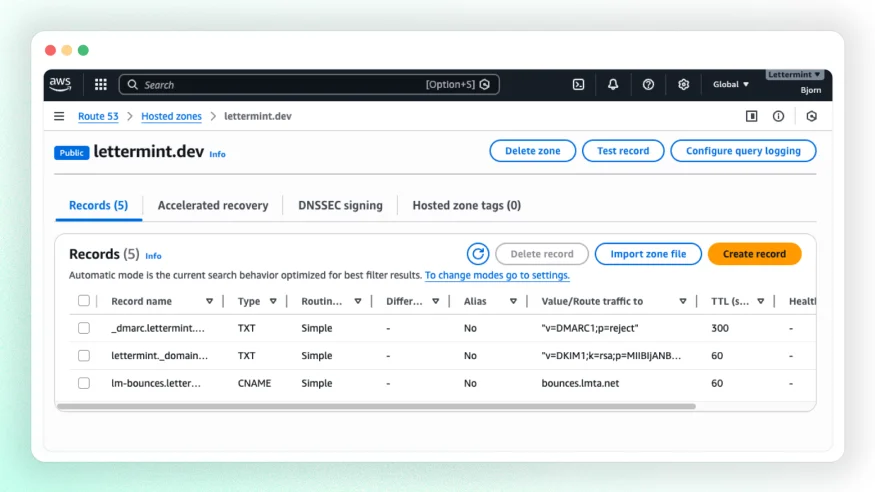Click the "v=DMARC1;p=reject" value cell
The image size is (875, 492).
590,328
